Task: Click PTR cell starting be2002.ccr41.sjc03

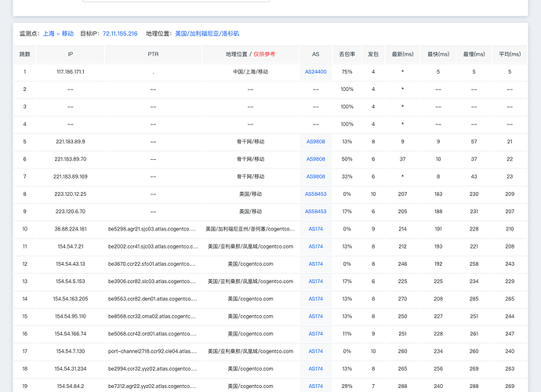Action: point(153,246)
